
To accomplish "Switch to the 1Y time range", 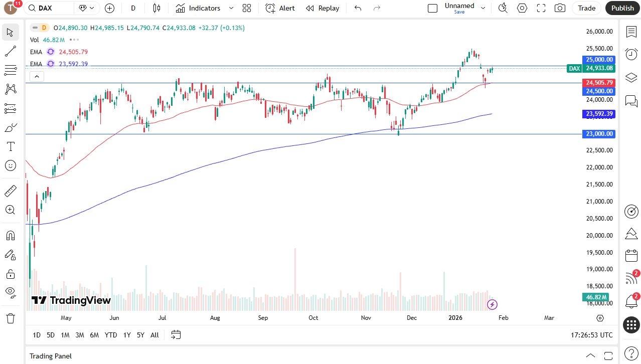I will click(126, 335).
